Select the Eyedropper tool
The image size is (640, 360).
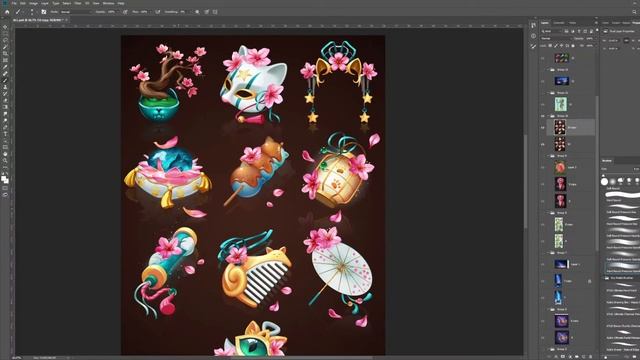pos(5,67)
